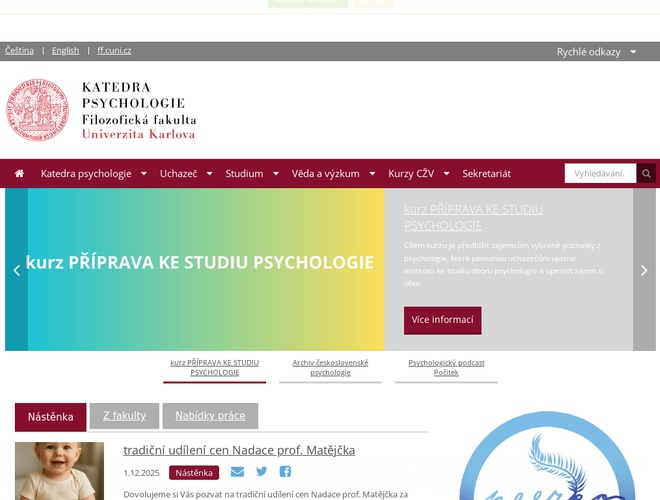Select the Psychologický podcast Počitek slide indicator

[x=446, y=367]
